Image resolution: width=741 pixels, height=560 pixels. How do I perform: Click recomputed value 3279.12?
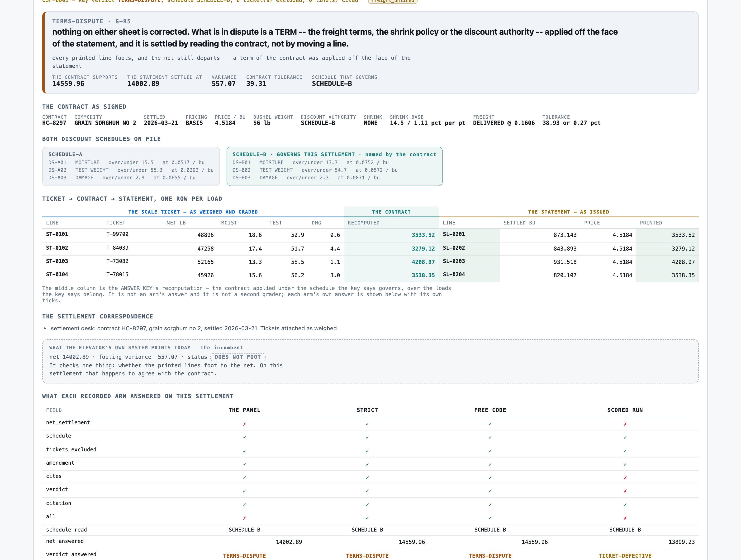pos(423,249)
